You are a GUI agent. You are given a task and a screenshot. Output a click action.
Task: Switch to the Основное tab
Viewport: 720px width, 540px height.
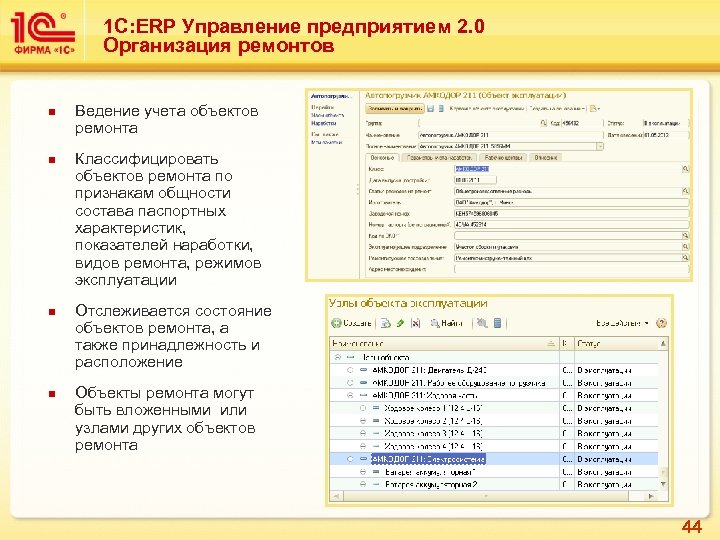[x=382, y=158]
